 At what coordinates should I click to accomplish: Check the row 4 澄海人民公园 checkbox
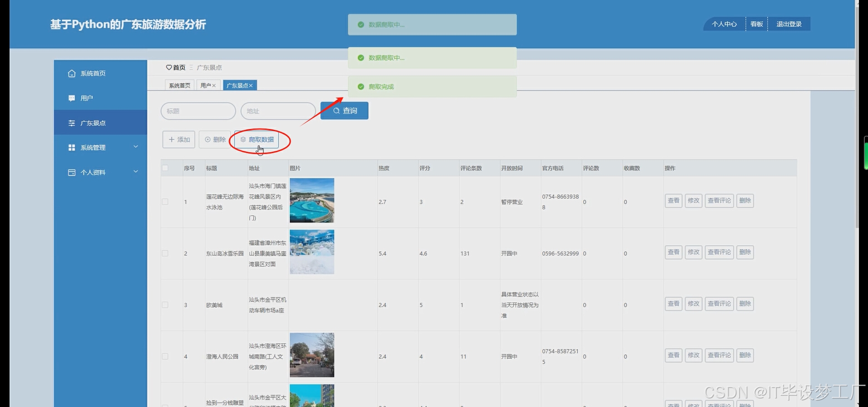click(x=165, y=357)
